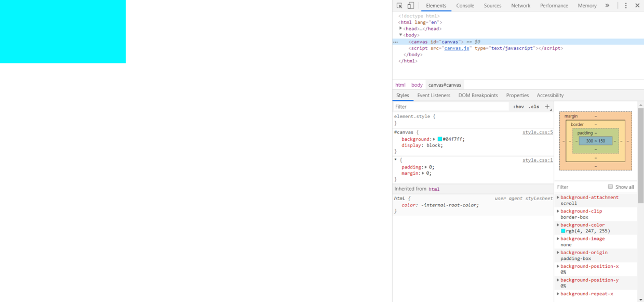Screen dimensions: 644x302
Task: Select the Elements tab
Action: click(x=436, y=6)
